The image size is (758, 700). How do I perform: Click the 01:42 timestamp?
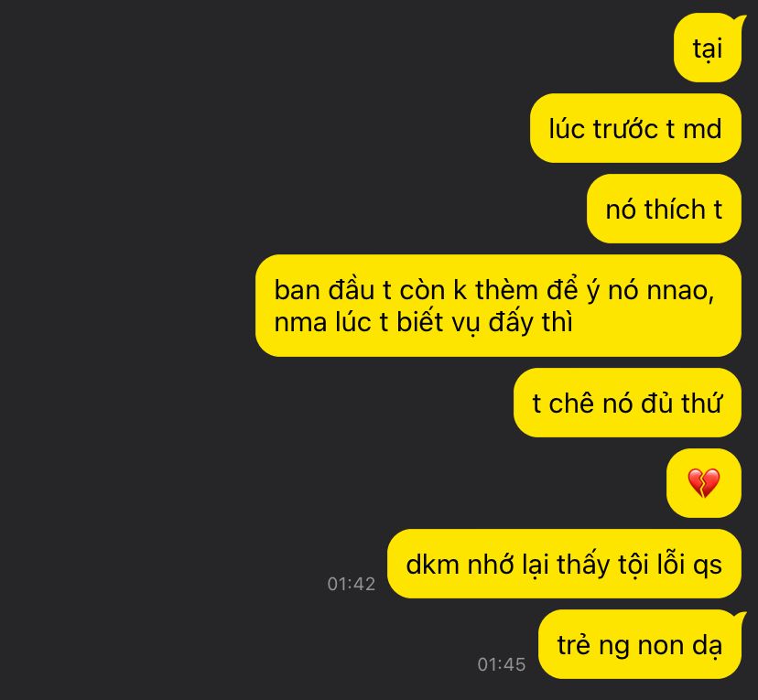pyautogui.click(x=352, y=584)
